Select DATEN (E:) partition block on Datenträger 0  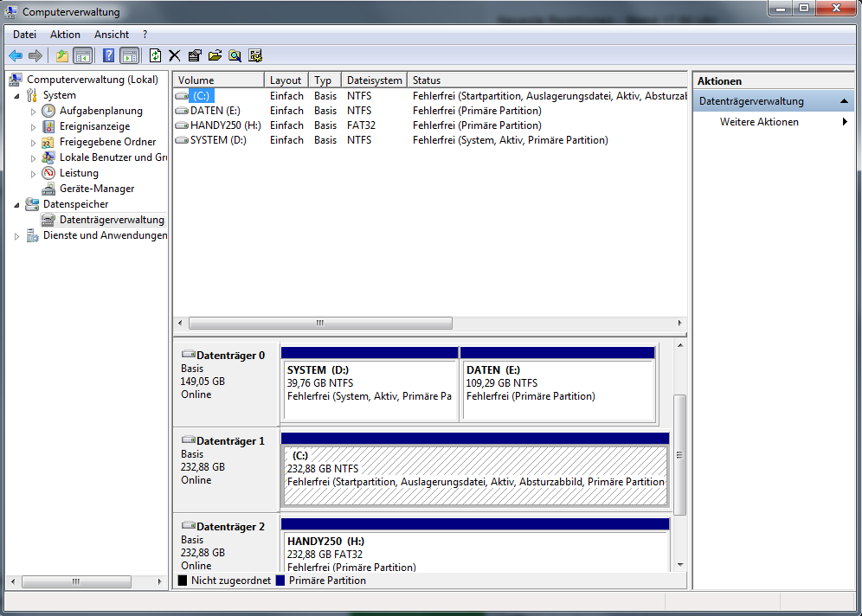(557, 385)
